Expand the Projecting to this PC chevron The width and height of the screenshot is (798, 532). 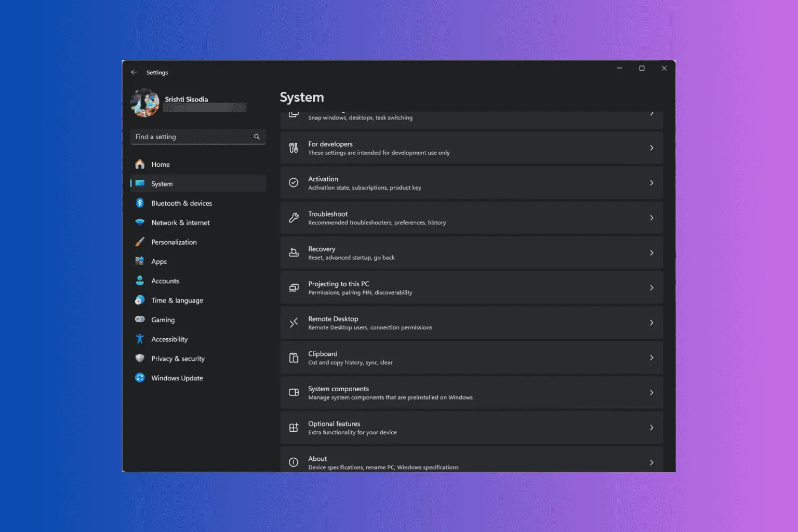[651, 288]
